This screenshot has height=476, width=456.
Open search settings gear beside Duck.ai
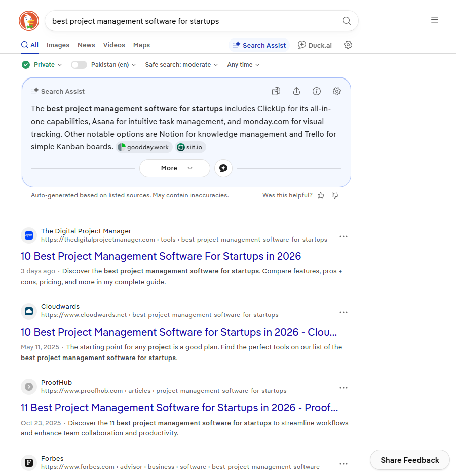348,45
